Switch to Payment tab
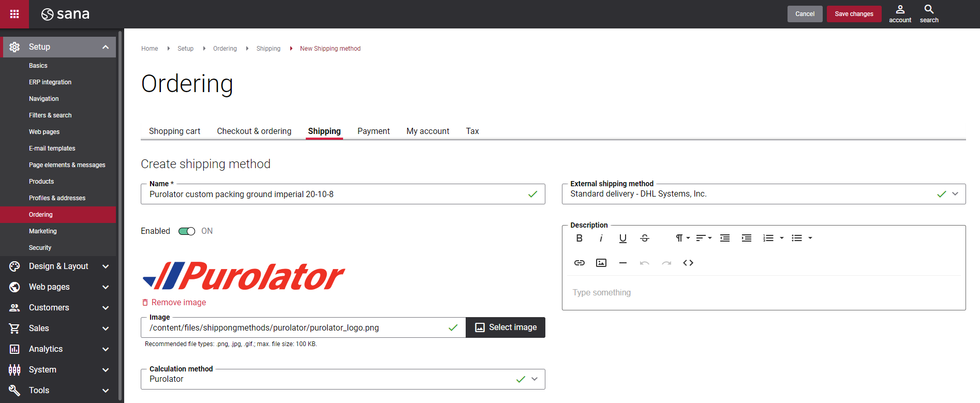 click(x=374, y=131)
